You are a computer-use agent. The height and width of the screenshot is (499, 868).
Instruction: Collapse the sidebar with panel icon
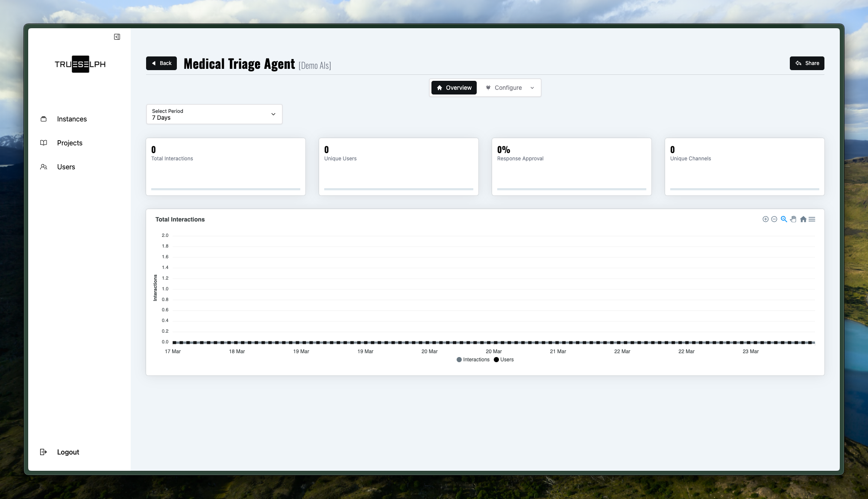coord(117,37)
